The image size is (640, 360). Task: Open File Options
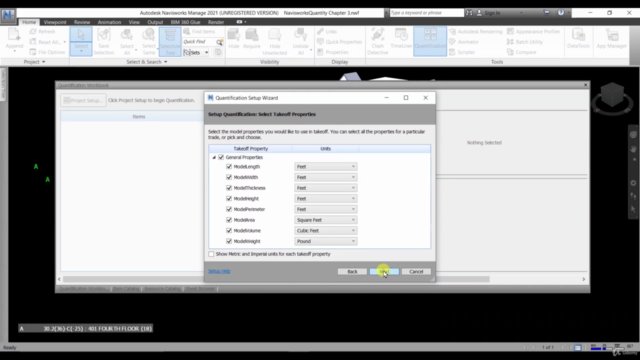[x=47, y=52]
